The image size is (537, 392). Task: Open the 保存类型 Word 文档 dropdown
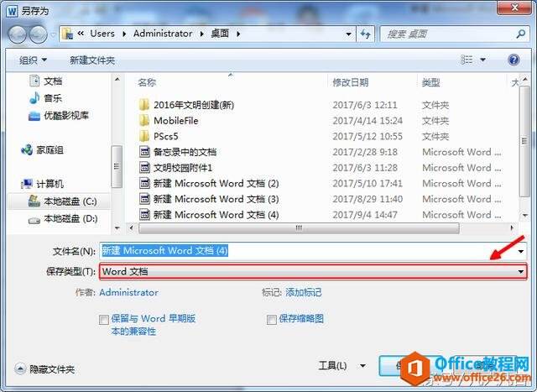[313, 272]
